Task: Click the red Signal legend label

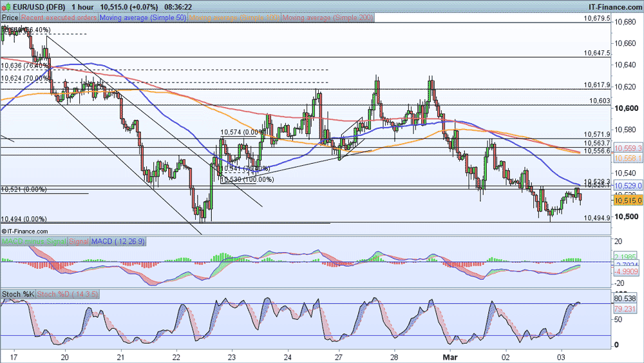Action: 79,241
